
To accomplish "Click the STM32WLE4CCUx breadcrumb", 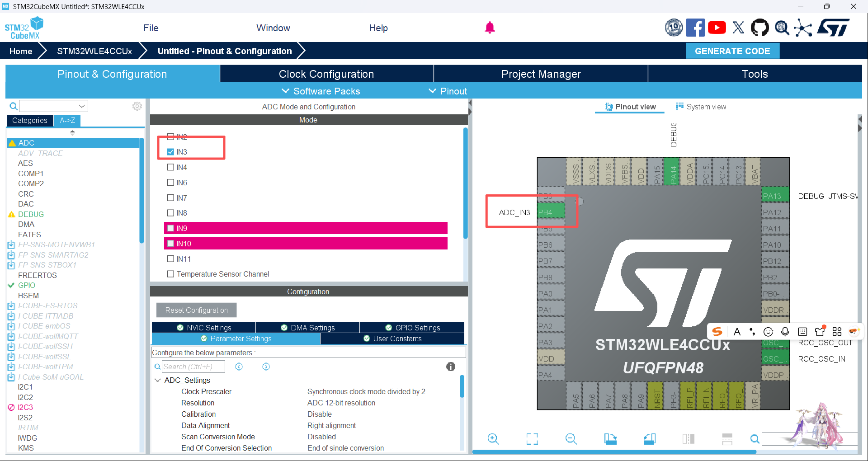I will point(94,51).
